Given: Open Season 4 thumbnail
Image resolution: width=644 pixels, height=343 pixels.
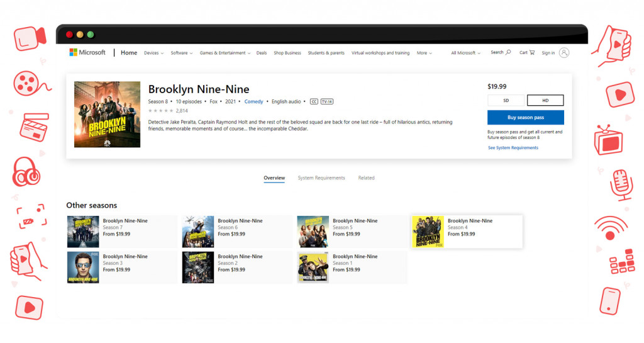Looking at the screenshot, I should [428, 232].
